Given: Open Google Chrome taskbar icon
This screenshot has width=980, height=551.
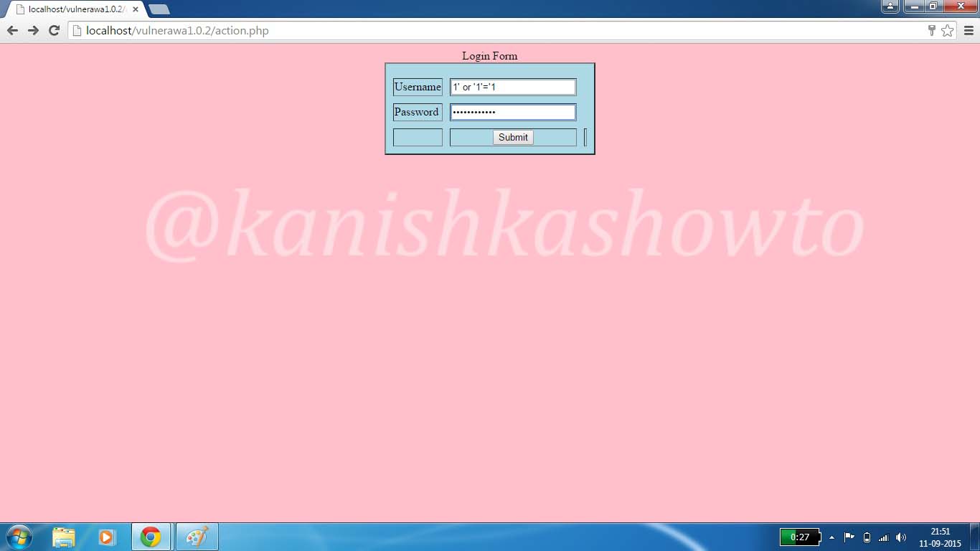Looking at the screenshot, I should point(151,536).
